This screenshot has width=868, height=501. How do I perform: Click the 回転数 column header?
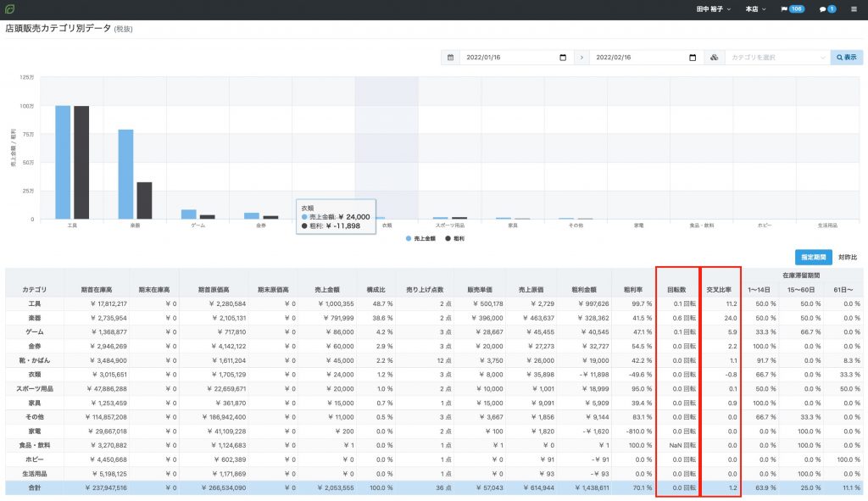pyautogui.click(x=678, y=289)
